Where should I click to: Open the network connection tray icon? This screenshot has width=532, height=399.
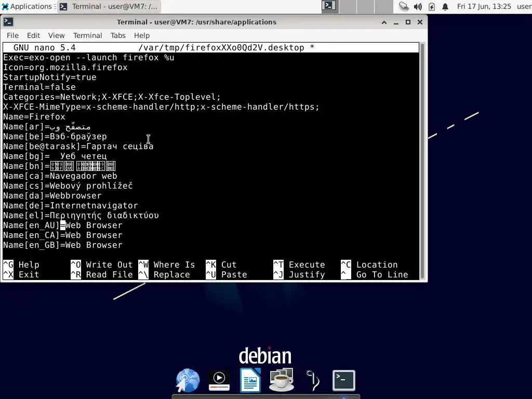coord(403,6)
